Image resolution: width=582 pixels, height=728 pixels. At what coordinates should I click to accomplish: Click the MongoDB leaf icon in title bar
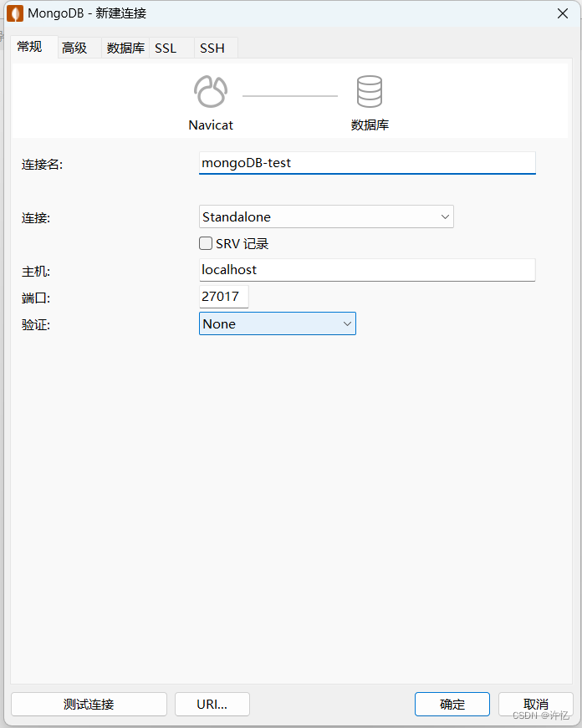coord(15,13)
